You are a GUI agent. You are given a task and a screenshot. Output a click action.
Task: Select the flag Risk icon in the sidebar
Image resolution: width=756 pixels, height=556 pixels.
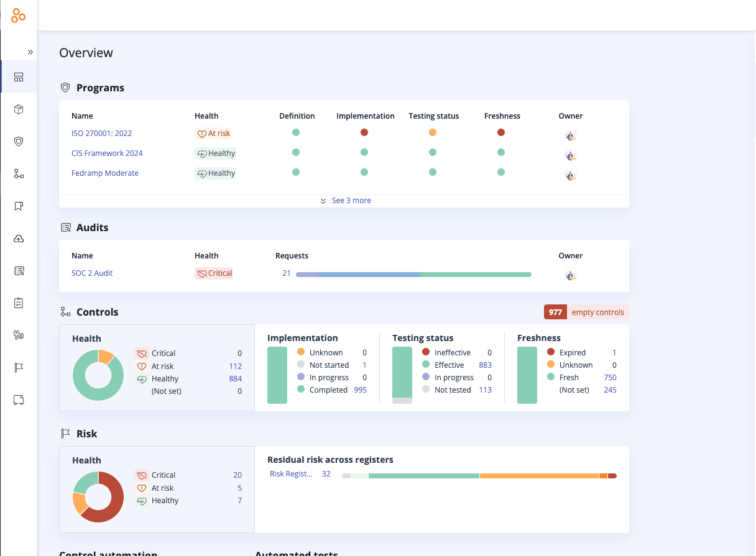pos(19,367)
